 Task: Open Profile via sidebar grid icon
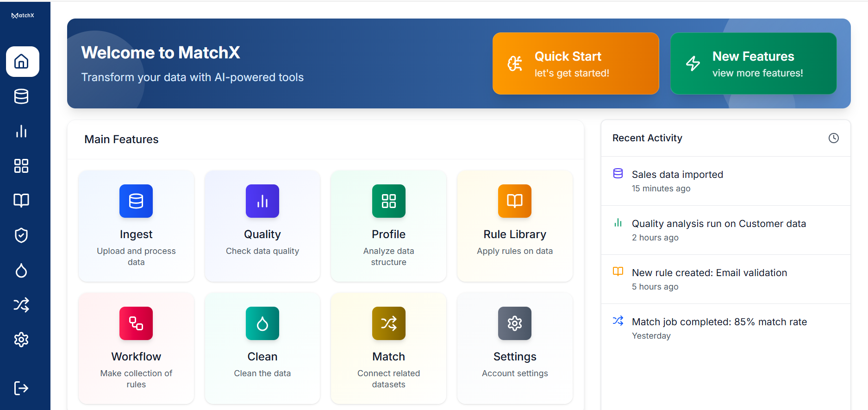tap(21, 166)
